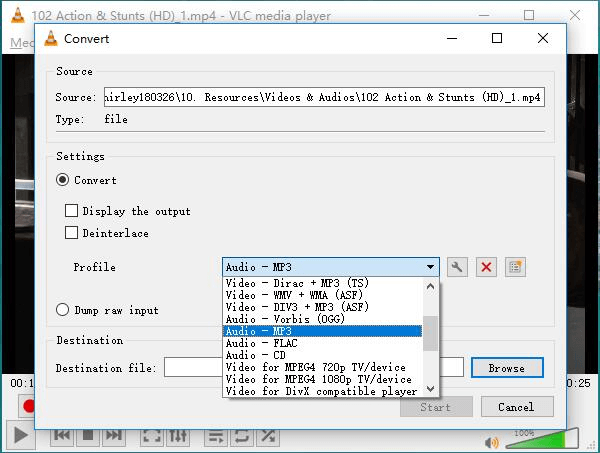Image resolution: width=600 pixels, height=453 pixels.
Task: Select the Convert radio button
Action: (x=63, y=179)
